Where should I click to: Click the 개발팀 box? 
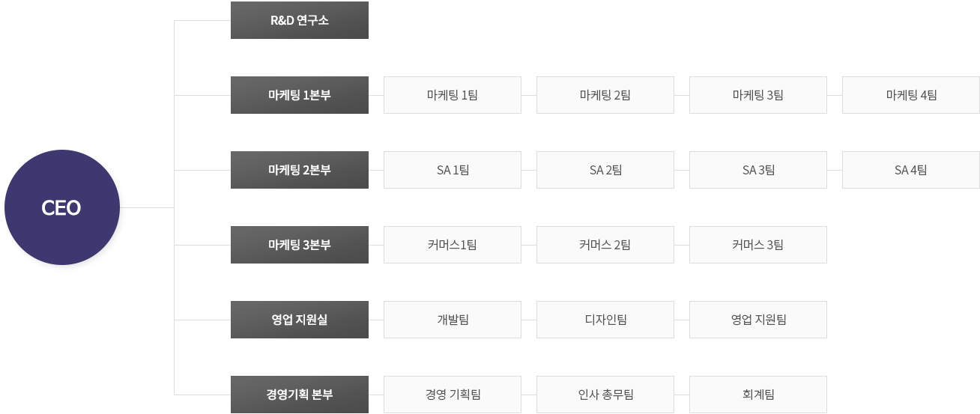coord(453,320)
